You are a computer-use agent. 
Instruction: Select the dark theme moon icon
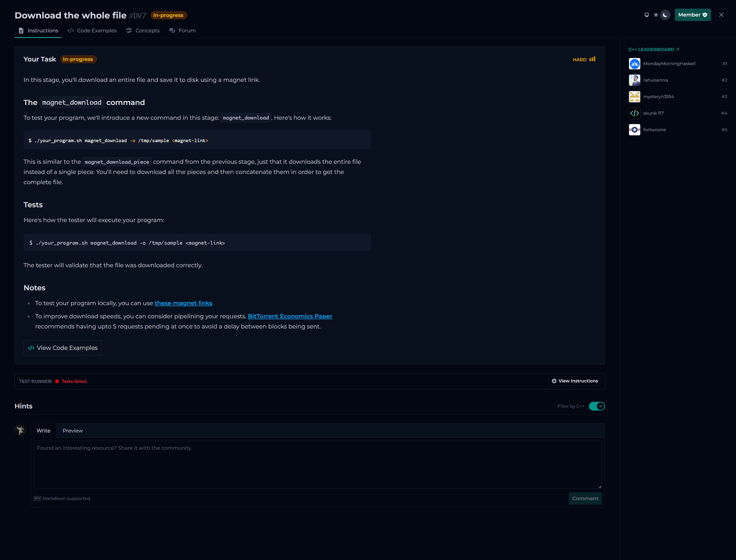click(665, 15)
